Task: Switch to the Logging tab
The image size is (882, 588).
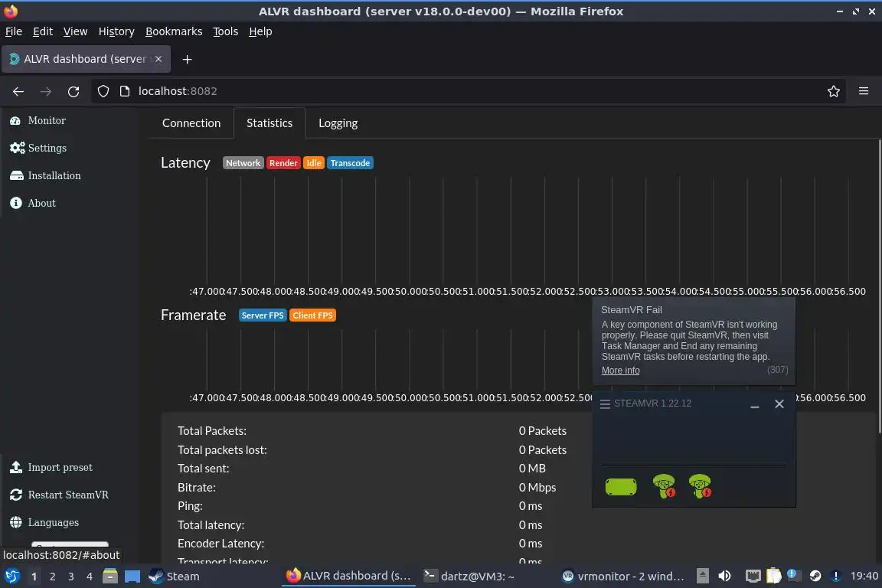Action: click(338, 123)
